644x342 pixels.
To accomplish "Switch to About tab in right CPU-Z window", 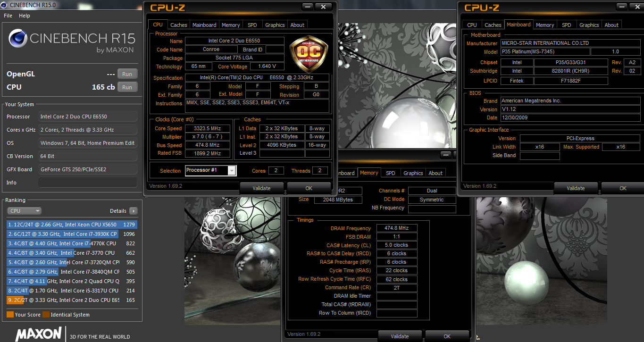I will tap(611, 25).
